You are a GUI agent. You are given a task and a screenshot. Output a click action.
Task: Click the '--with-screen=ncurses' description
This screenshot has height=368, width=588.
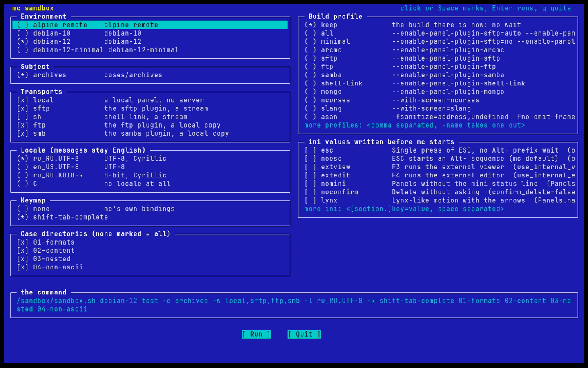436,100
